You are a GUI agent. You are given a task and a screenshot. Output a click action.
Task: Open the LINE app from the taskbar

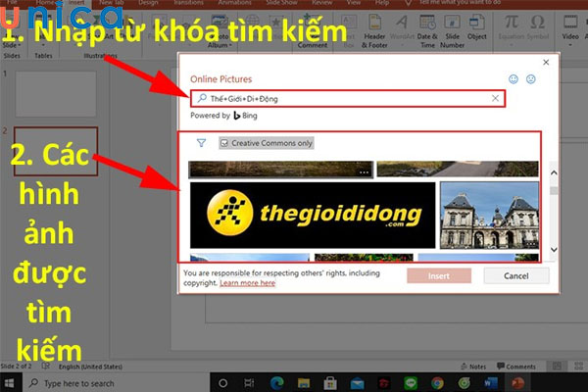411,383
